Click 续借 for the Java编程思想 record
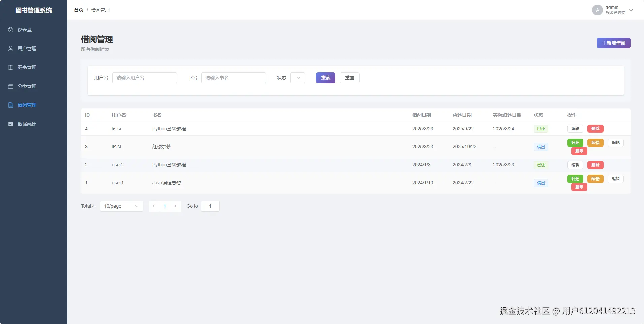The width and height of the screenshot is (644, 324). (x=595, y=179)
